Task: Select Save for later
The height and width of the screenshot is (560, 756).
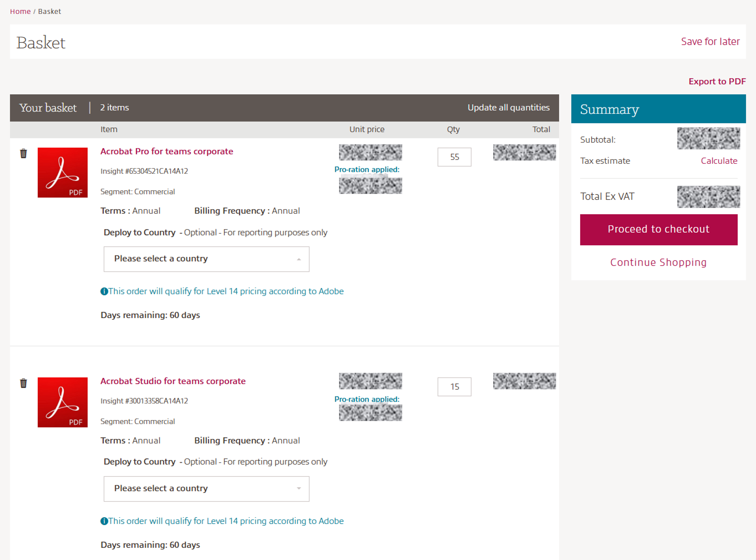Action: pos(710,41)
